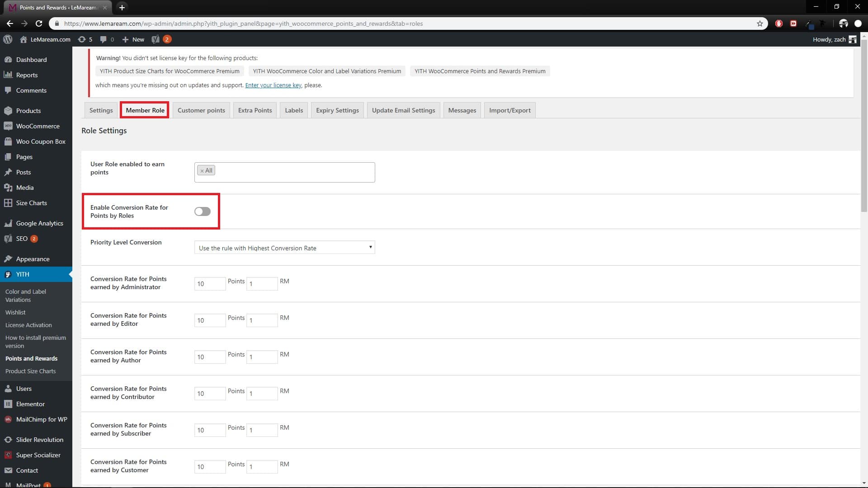Open Super Socializer menu
This screenshot has width=868, height=488.
(x=38, y=455)
